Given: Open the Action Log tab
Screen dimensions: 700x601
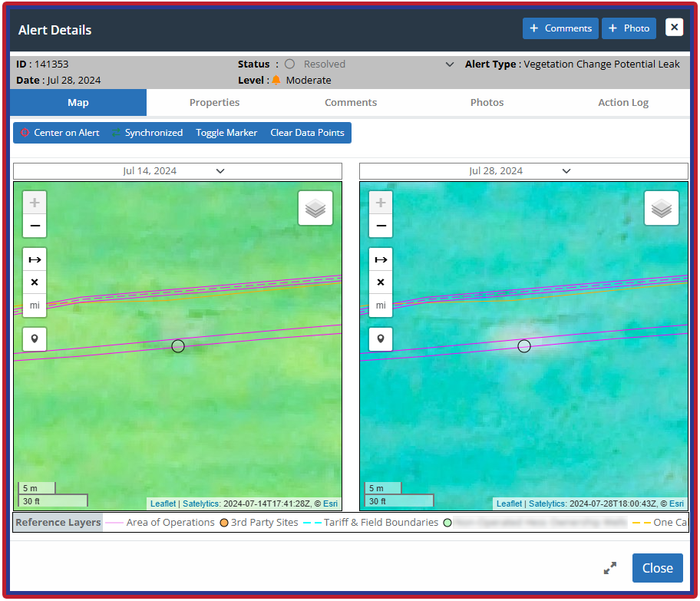Looking at the screenshot, I should [622, 102].
